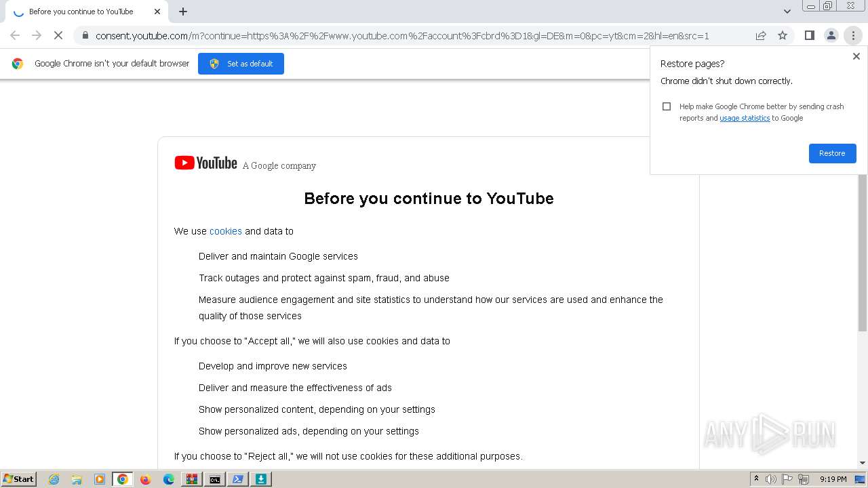Click 'Develop and improve new services' text

273,366
